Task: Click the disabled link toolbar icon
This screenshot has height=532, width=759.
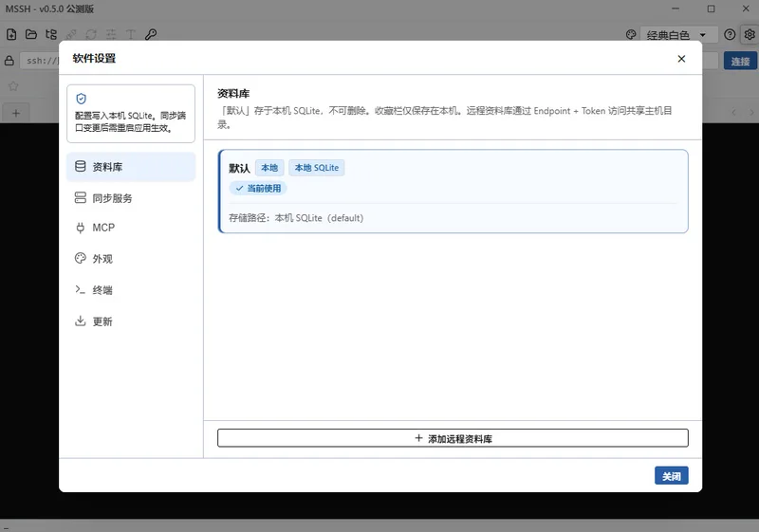Action: click(71, 34)
